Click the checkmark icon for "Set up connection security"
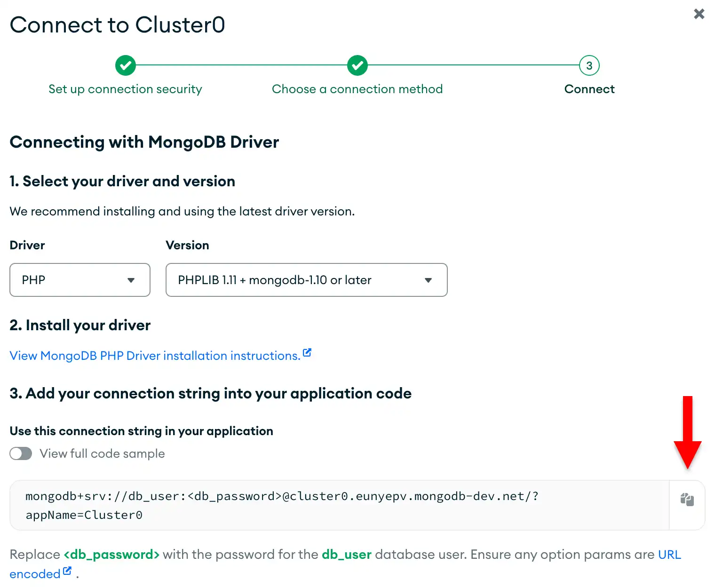The width and height of the screenshot is (715, 588). point(125,65)
